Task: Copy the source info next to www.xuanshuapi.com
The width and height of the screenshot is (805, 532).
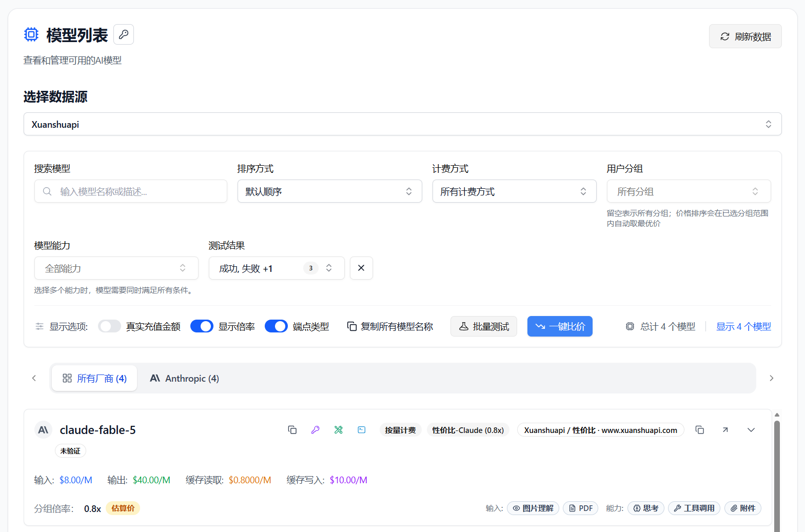Action: 699,430
